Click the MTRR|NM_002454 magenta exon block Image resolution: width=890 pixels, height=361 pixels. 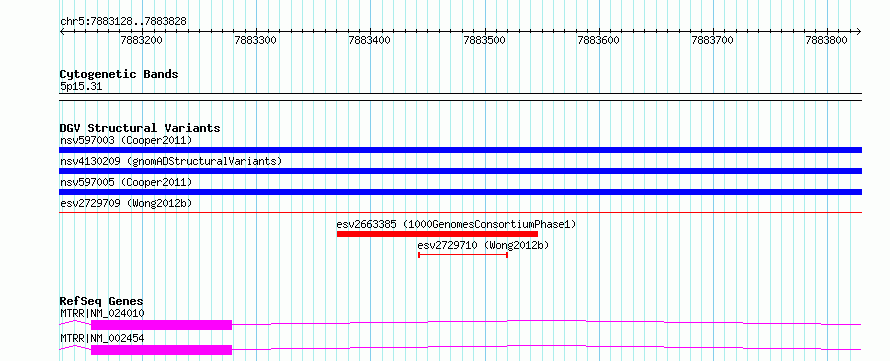[162, 350]
